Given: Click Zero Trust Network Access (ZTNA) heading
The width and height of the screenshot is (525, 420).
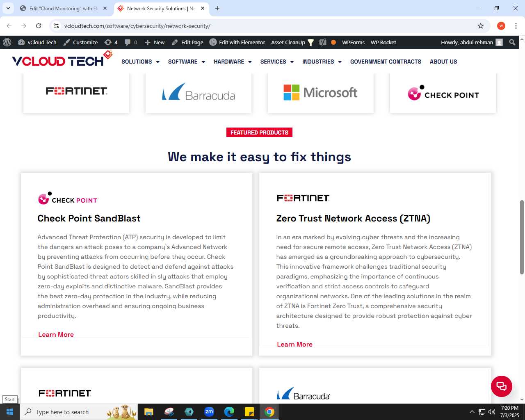Looking at the screenshot, I should [x=353, y=219].
